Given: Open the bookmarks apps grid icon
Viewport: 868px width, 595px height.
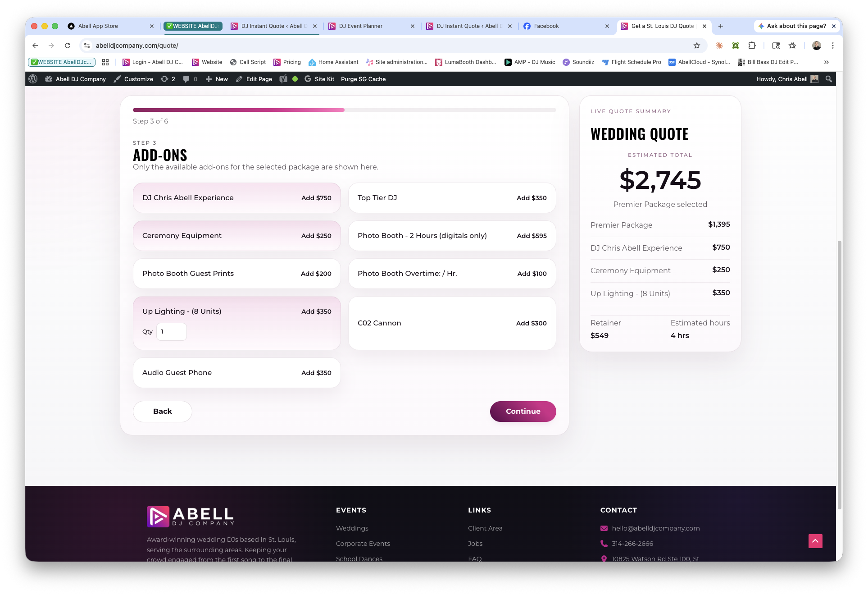Looking at the screenshot, I should click(x=105, y=62).
